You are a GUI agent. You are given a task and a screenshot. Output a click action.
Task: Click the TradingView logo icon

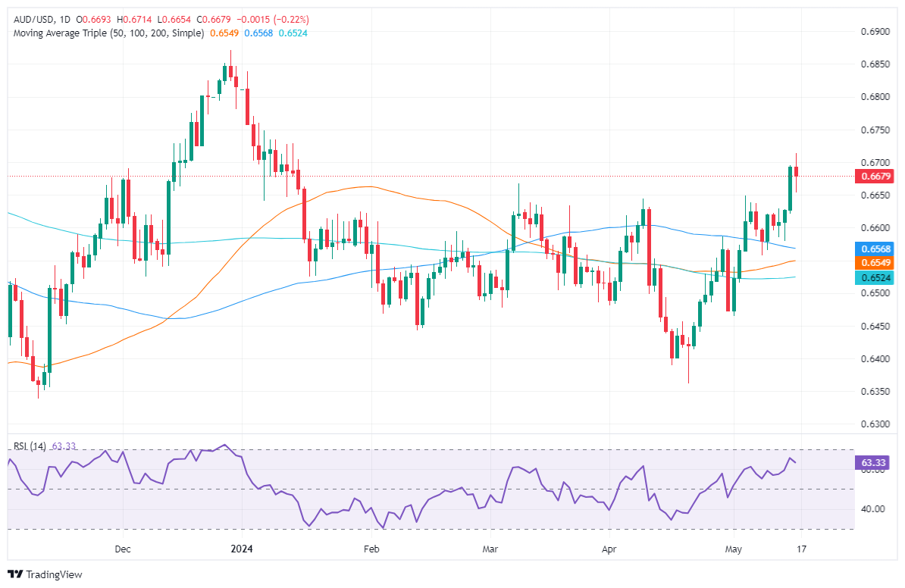click(x=15, y=574)
